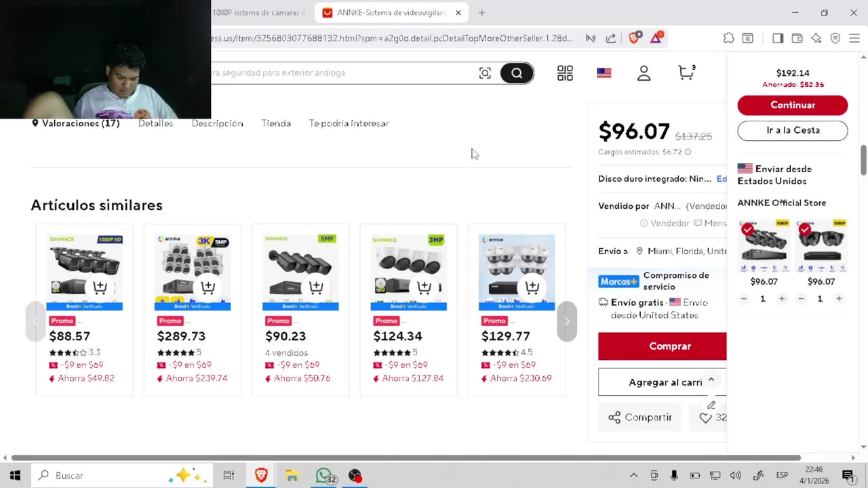The width and height of the screenshot is (868, 488).
Task: Increase quantity of second cart item
Action: pos(839,299)
